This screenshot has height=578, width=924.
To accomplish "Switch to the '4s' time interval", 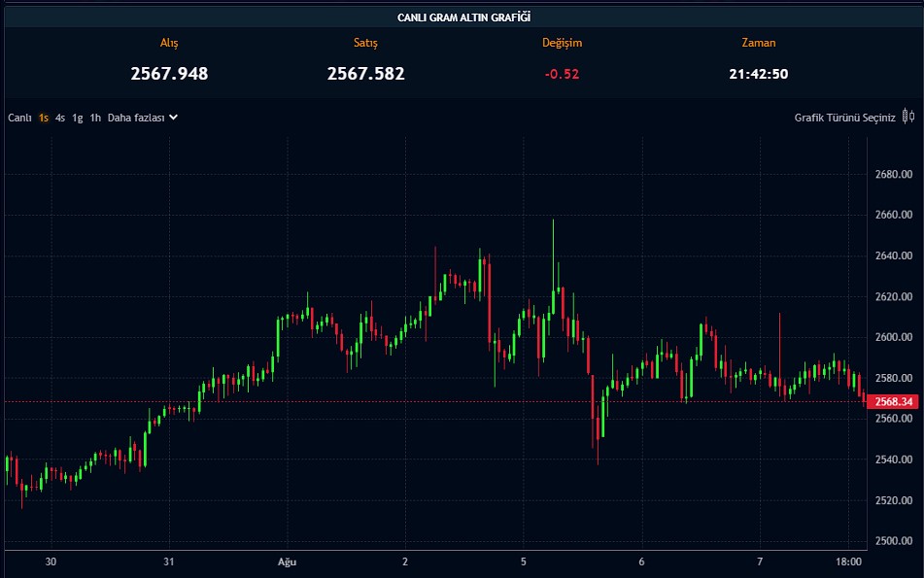I will click(60, 118).
